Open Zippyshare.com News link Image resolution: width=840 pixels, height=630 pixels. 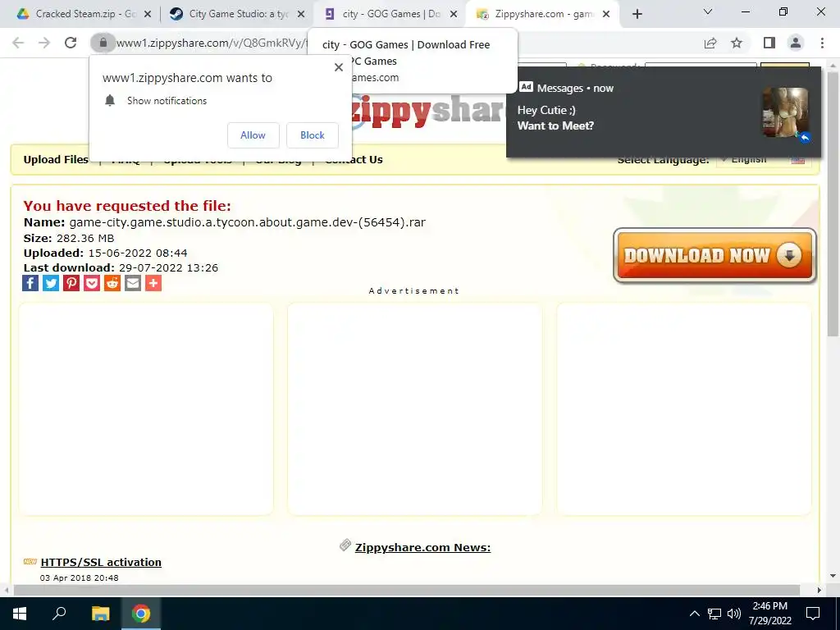422,547
